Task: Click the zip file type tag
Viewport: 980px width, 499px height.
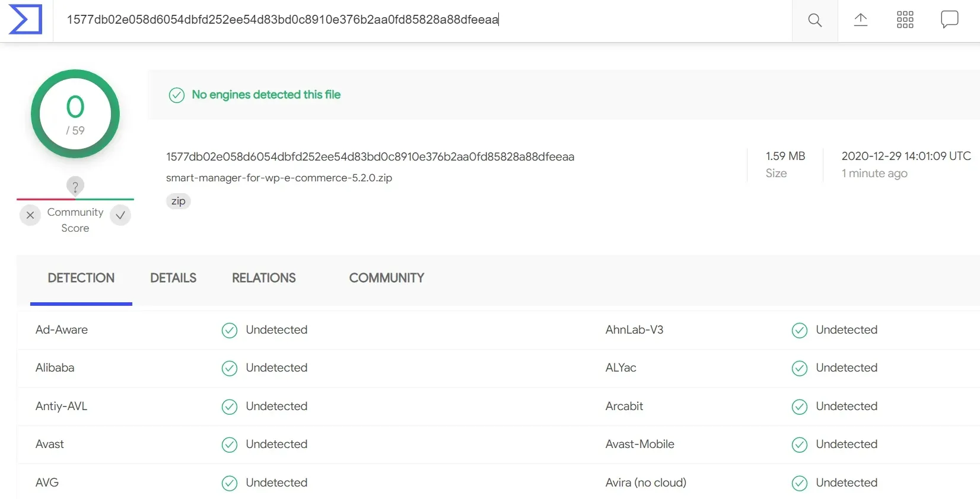Action: point(179,201)
